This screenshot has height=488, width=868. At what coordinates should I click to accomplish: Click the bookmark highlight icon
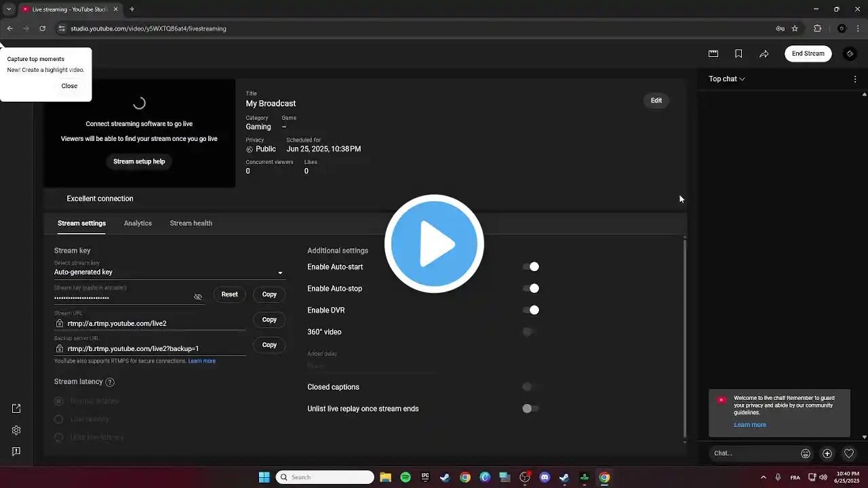pyautogui.click(x=738, y=54)
